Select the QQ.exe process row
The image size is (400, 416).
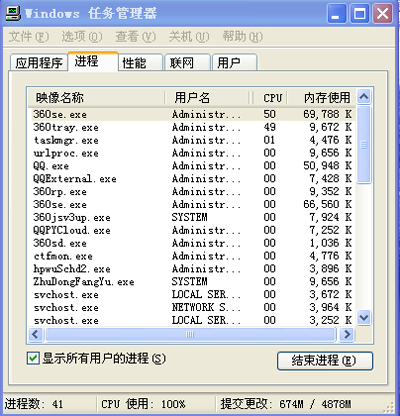pos(193,166)
